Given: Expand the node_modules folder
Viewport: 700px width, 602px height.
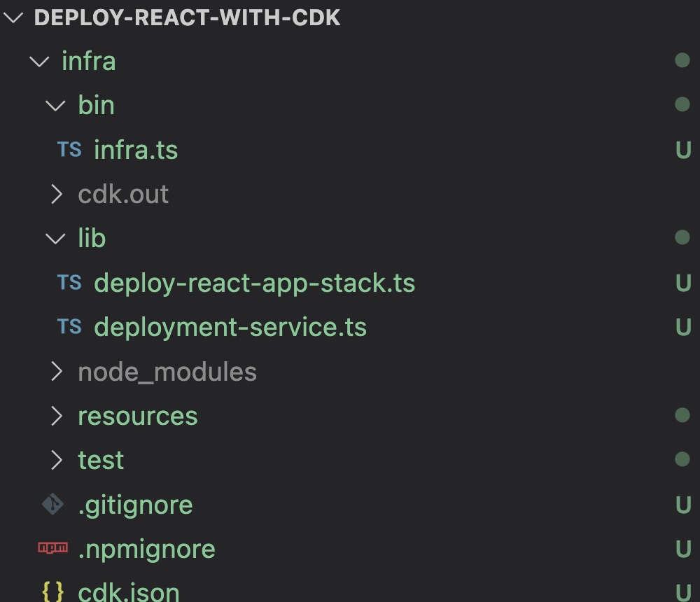Looking at the screenshot, I should tap(57, 372).
